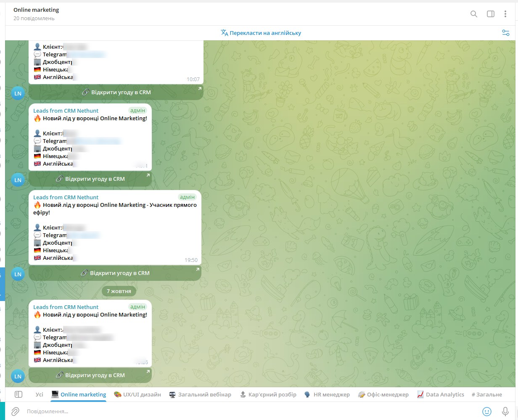518x420 pixels.
Task: Open Відкрити угоду в CRM under 19:50 message
Action: [x=115, y=273]
